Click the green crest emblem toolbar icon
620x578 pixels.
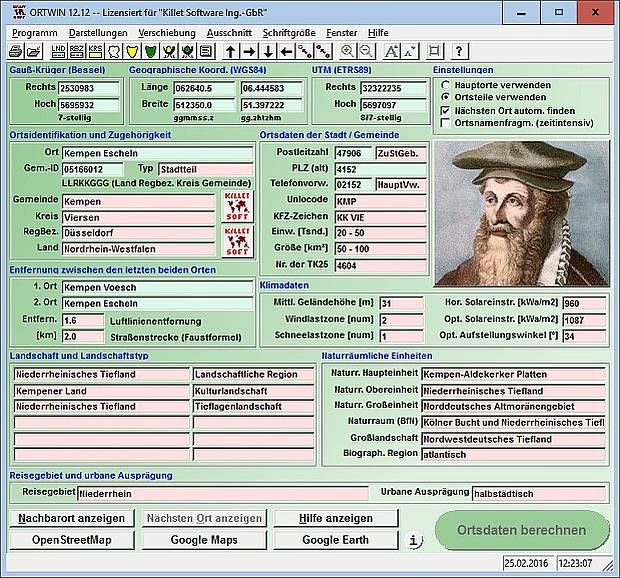pyautogui.click(x=188, y=51)
